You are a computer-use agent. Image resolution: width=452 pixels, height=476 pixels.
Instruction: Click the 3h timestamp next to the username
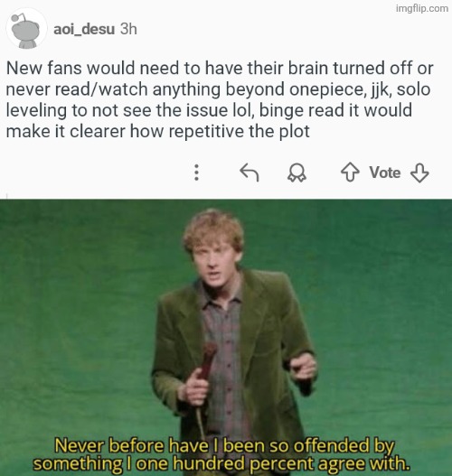coord(128,30)
